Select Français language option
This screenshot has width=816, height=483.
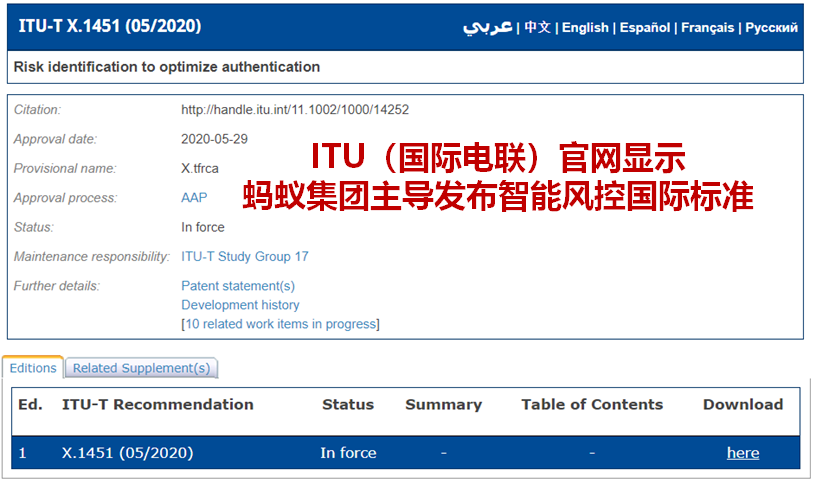(x=708, y=27)
